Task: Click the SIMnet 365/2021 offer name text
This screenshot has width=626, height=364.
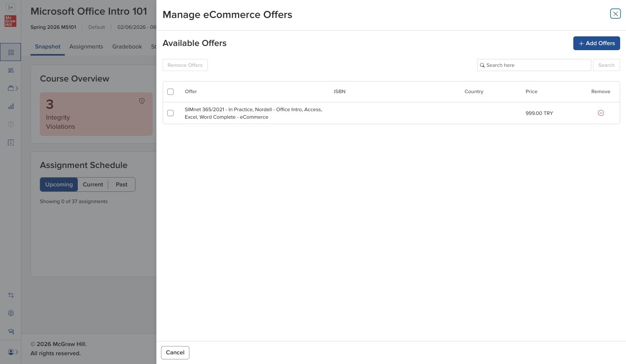Action: (253, 113)
